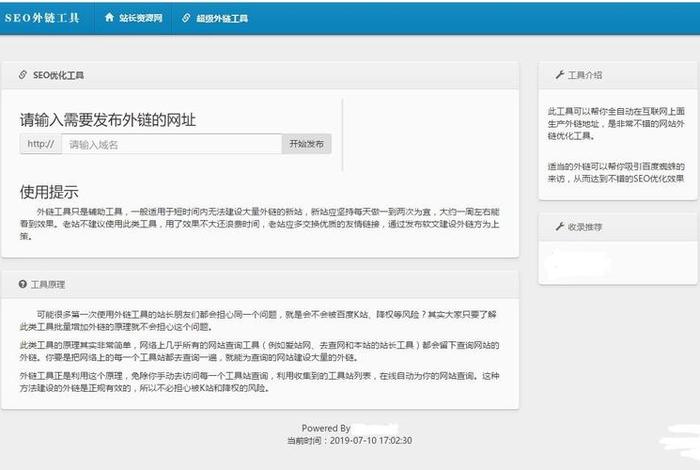Image resolution: width=700 pixels, height=470 pixels.
Task: Open the 超级外链工具 menu item
Action: pyautogui.click(x=222, y=19)
